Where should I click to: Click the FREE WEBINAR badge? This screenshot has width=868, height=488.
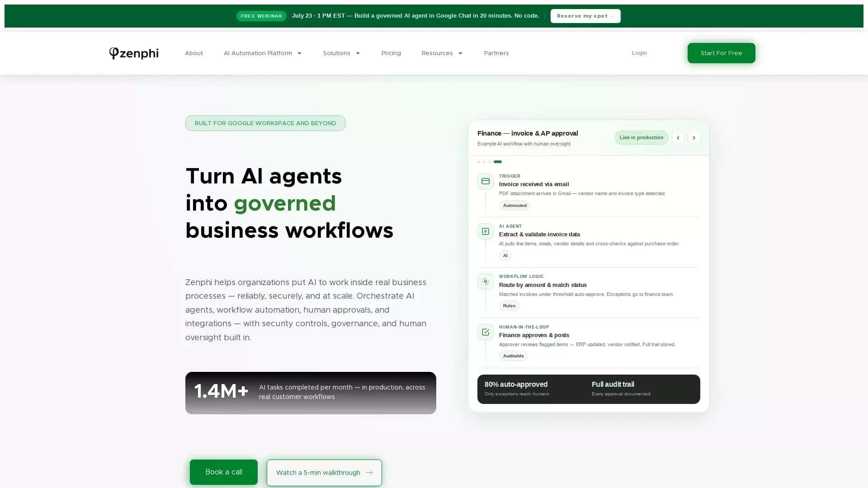[261, 16]
